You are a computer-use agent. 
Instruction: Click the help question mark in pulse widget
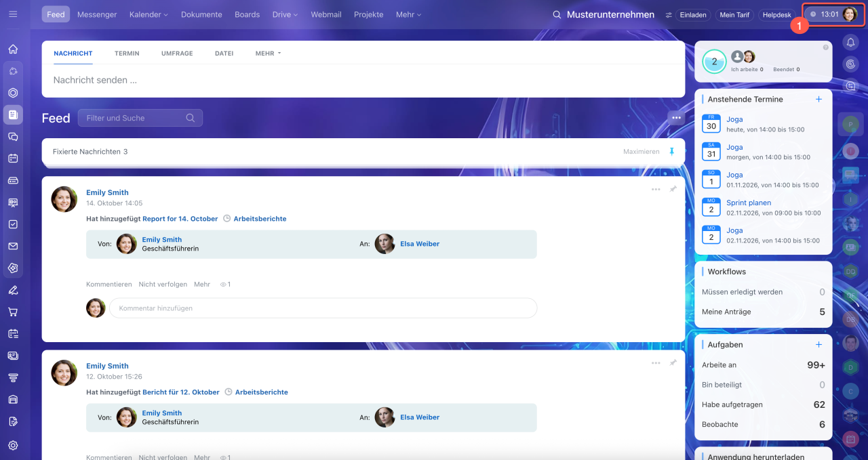click(x=825, y=47)
